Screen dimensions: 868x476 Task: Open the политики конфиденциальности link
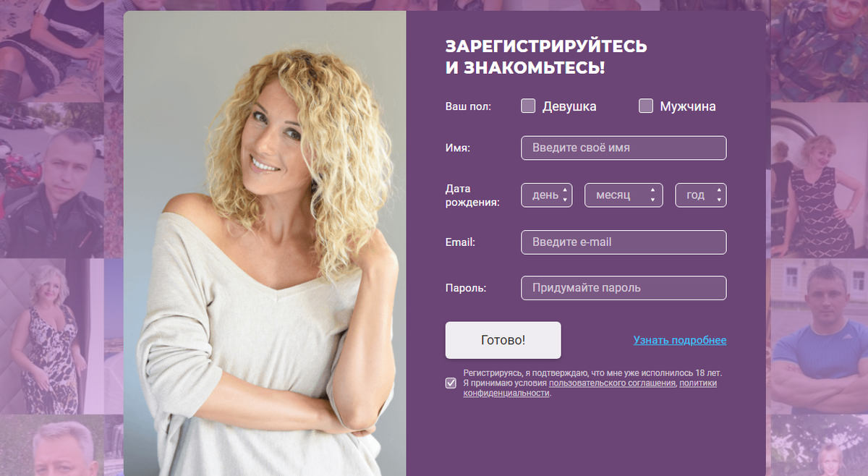click(590, 388)
